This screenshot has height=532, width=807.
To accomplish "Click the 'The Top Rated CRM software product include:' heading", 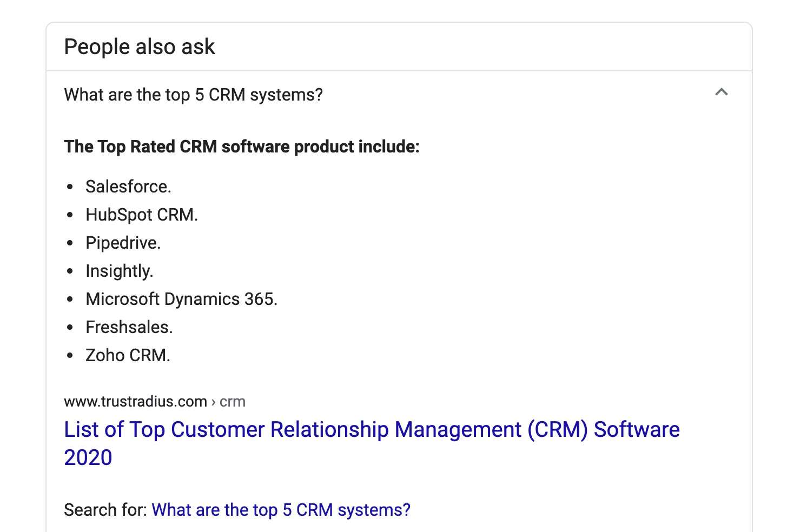I will click(x=242, y=147).
